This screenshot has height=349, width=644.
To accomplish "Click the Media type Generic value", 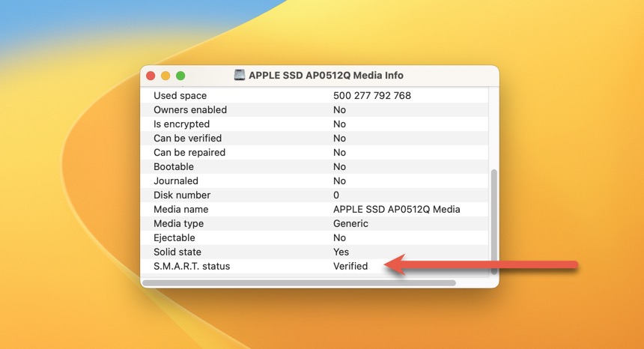I will 350,223.
